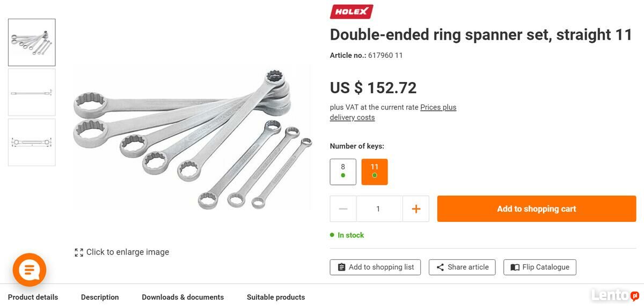Open the orange chat bubble icon
The image size is (644, 306).
coord(30,270)
